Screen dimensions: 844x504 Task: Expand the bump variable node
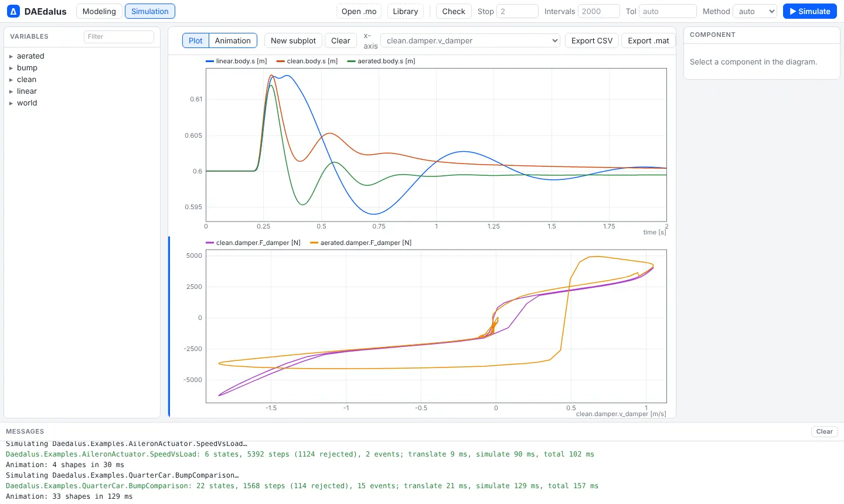11,68
